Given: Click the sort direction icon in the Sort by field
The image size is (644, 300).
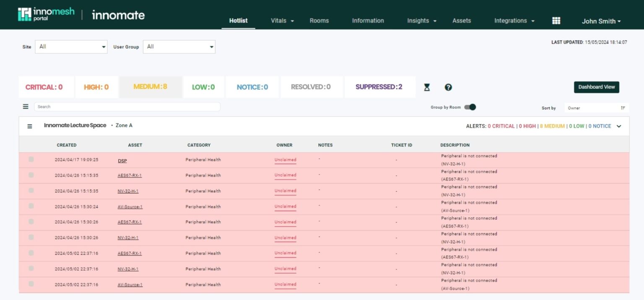Looking at the screenshot, I should click(x=623, y=108).
